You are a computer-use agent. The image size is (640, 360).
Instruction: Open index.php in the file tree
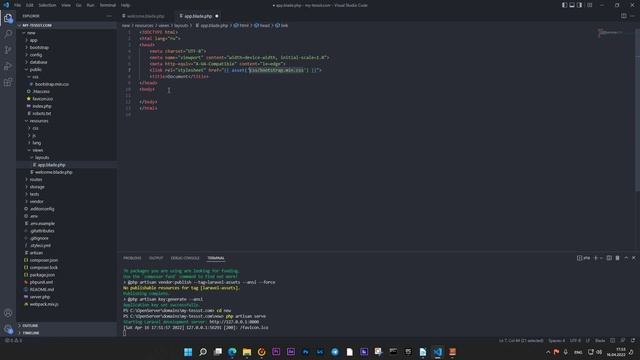(42, 106)
